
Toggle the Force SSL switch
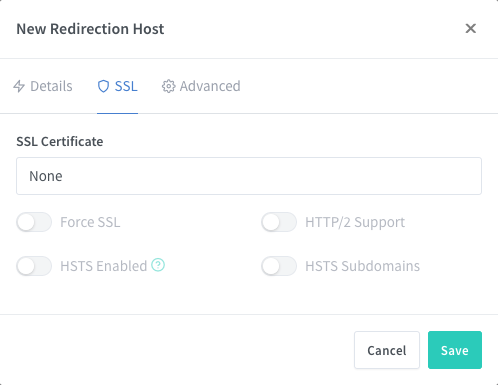pyautogui.click(x=34, y=222)
